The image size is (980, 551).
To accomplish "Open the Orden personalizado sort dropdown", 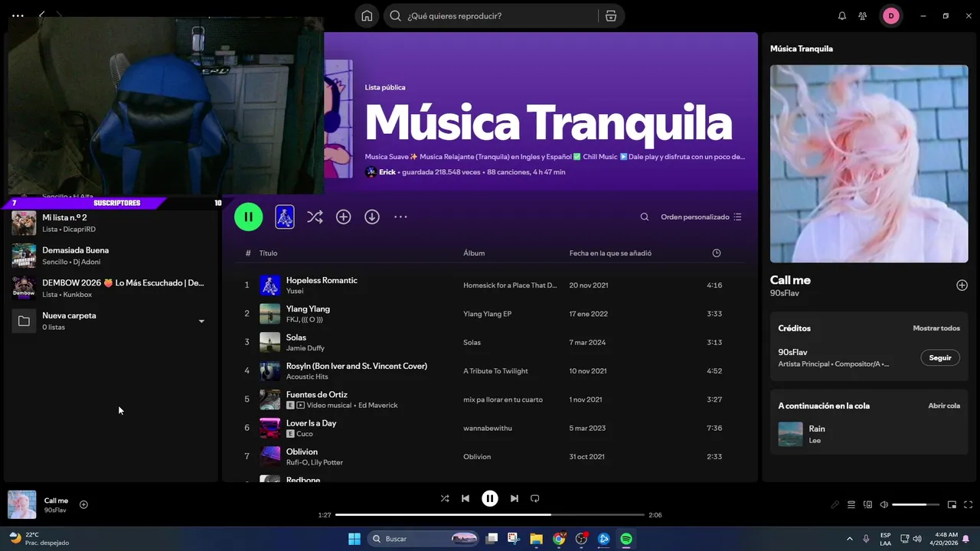I will click(x=701, y=217).
